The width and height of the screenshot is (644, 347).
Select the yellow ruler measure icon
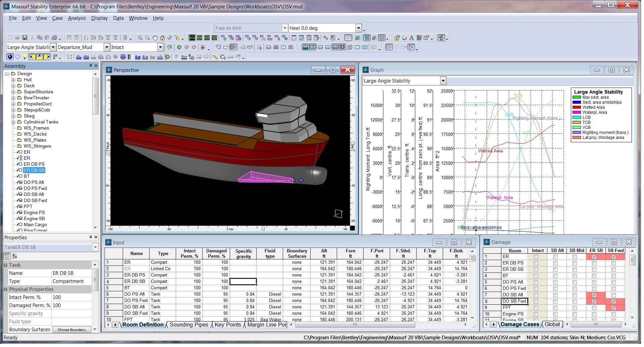pos(215,57)
